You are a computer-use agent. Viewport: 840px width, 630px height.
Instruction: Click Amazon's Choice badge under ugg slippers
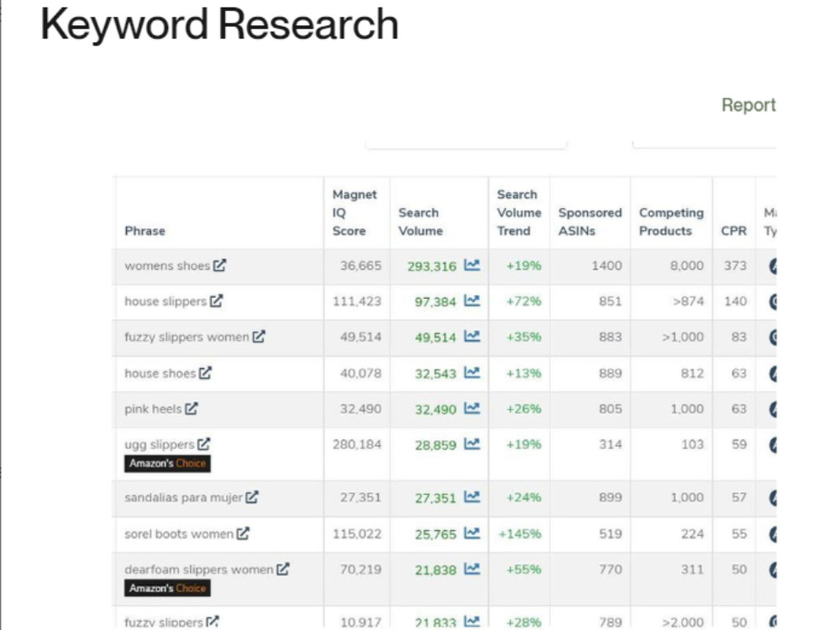point(167,464)
